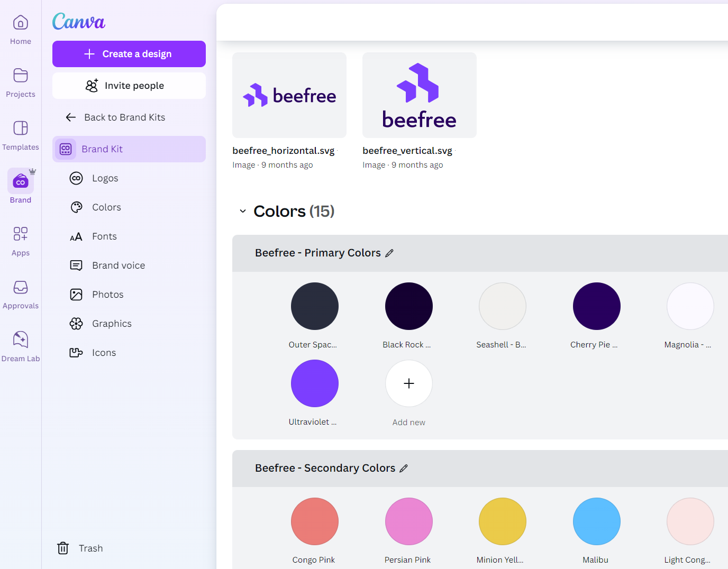Screen dimensions: 728x569
Task: Select the Magnolia color swatch
Action: (690, 306)
